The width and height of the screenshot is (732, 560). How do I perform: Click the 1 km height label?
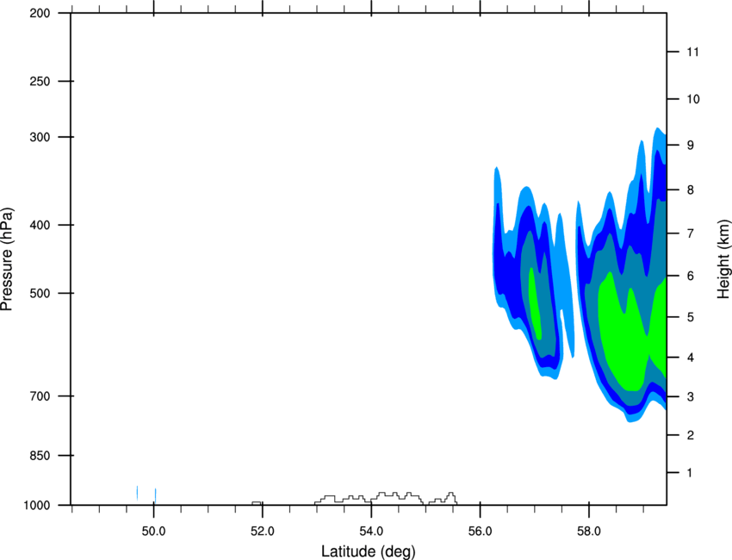point(690,473)
